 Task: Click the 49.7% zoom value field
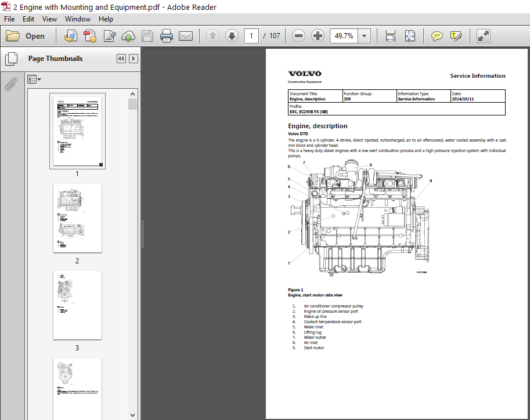click(x=344, y=36)
